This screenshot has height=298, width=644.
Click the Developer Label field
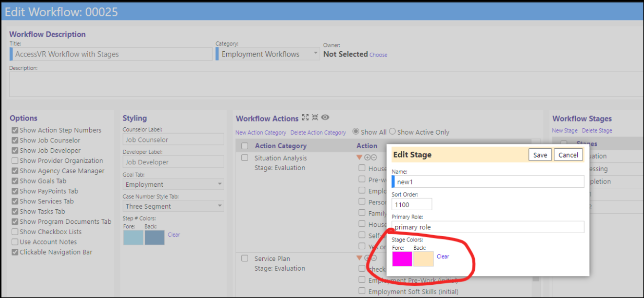coord(173,162)
